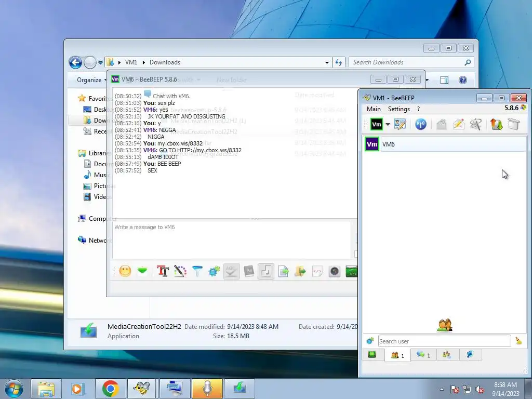Click the send folder icon with green arrow
Viewport: 532px width, 399px height.
300,271
